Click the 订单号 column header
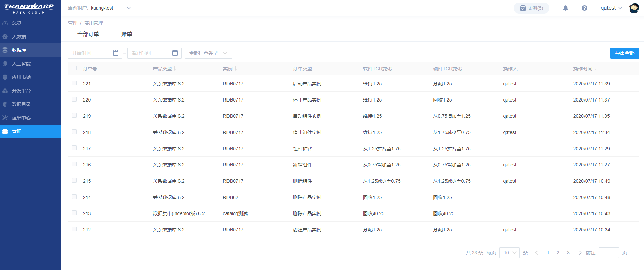644x270 pixels. pos(90,69)
